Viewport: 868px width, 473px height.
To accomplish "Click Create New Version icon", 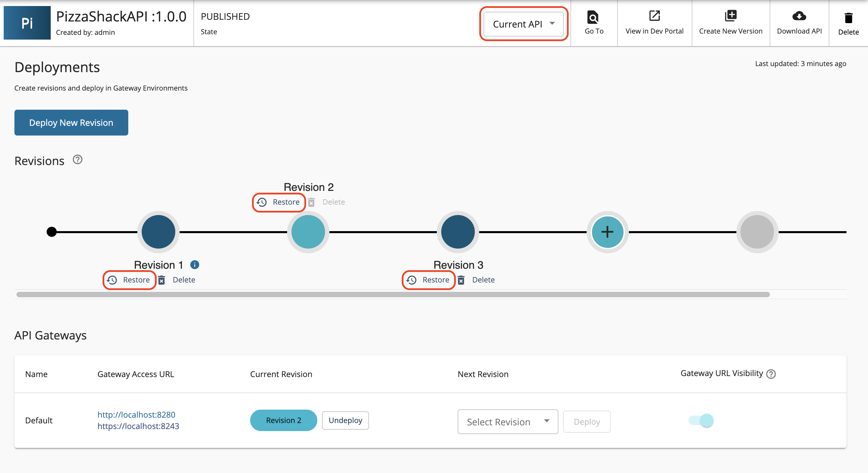I will [x=730, y=16].
